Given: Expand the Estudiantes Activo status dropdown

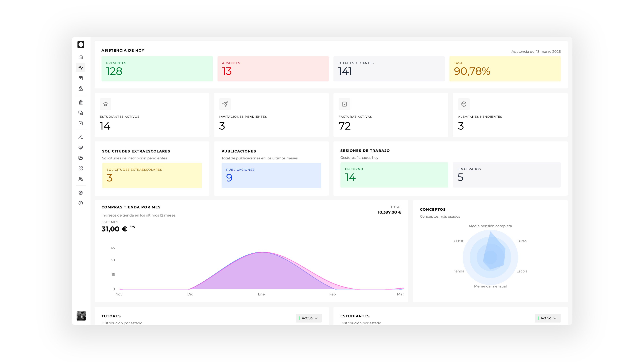Looking at the screenshot, I should [x=547, y=318].
